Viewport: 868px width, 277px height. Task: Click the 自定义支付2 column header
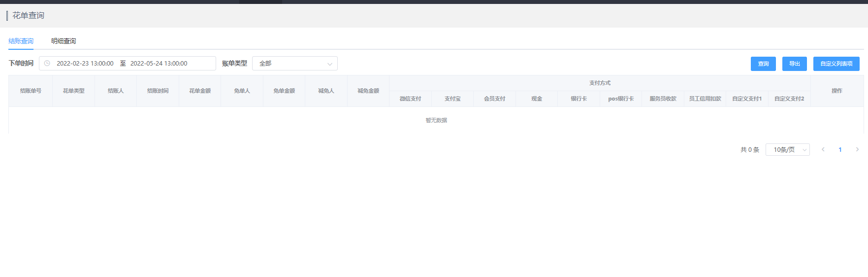[x=789, y=99]
